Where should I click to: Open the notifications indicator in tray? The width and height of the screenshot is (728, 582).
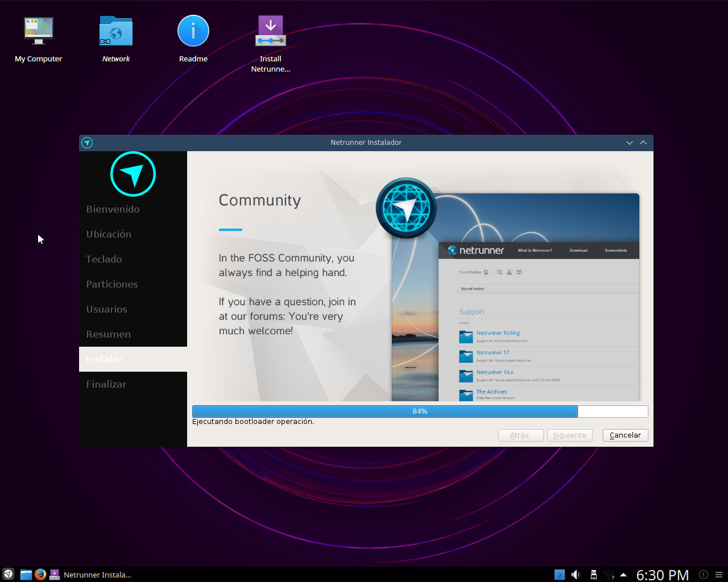pyautogui.click(x=704, y=575)
